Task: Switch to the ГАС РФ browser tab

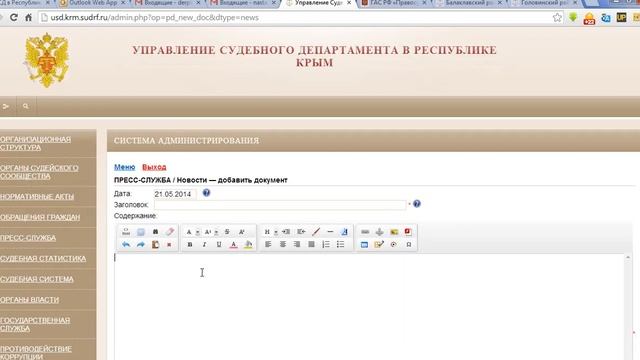Action: click(394, 3)
